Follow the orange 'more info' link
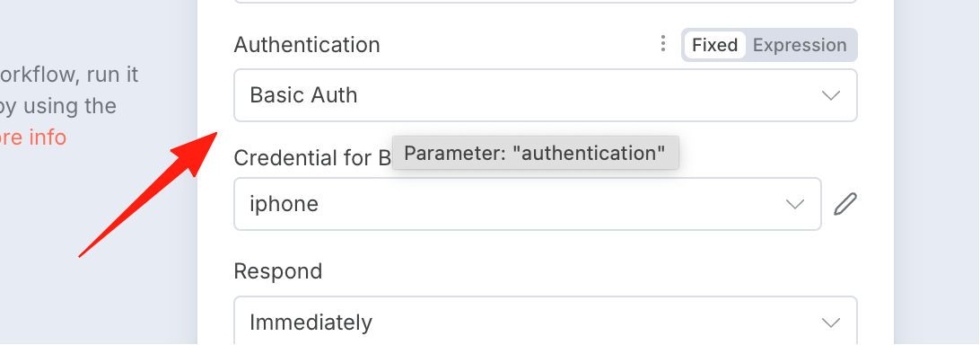The image size is (980, 345). point(32,137)
